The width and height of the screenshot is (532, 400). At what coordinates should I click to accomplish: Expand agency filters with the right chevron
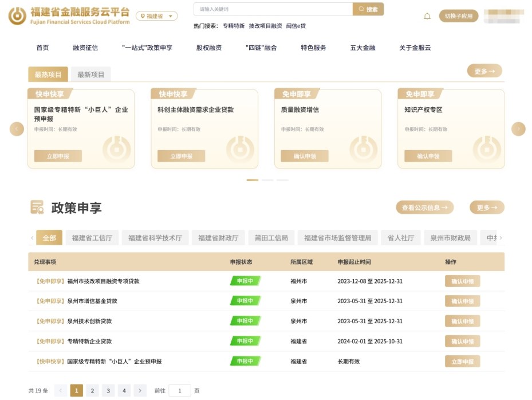[500, 237]
